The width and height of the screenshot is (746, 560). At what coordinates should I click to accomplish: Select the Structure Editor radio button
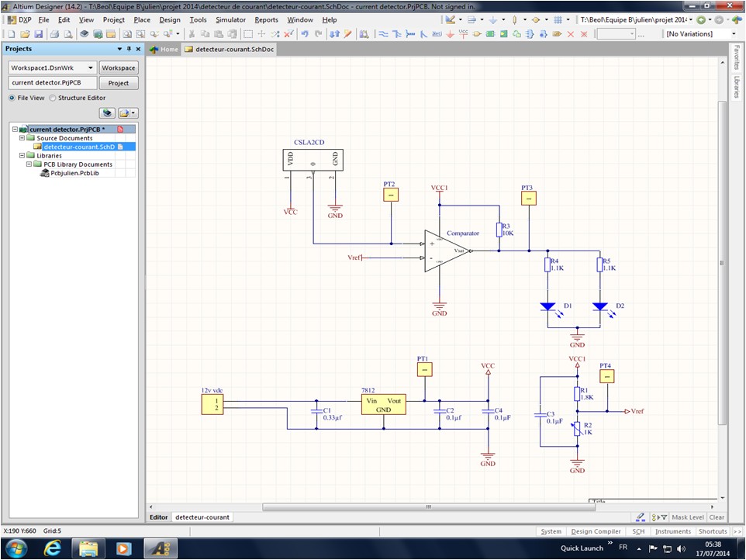coord(53,99)
